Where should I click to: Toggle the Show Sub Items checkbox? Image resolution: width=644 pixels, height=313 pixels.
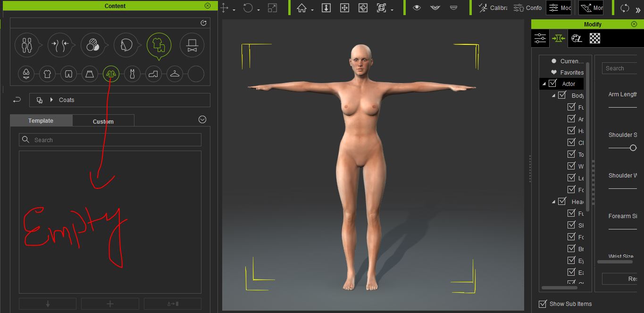[543, 304]
